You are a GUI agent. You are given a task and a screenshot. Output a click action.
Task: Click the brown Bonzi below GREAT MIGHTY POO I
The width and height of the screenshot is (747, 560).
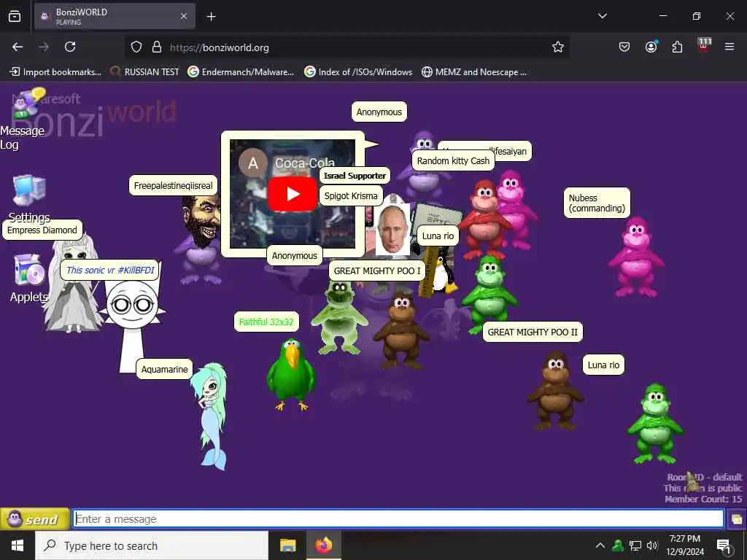click(x=401, y=331)
